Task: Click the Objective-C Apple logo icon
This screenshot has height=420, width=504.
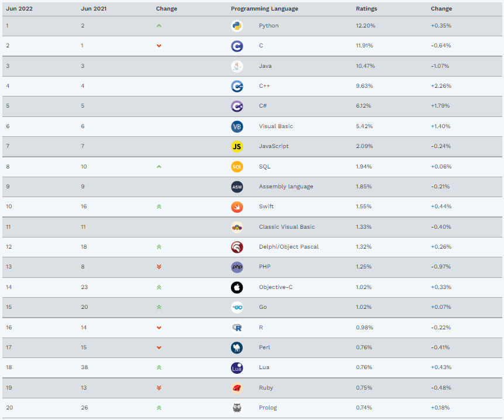Action: click(237, 287)
